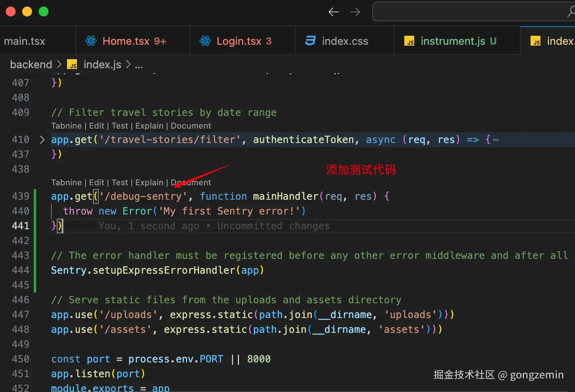Click the back navigation arrow
This screenshot has height=392, width=575.
coord(334,12)
